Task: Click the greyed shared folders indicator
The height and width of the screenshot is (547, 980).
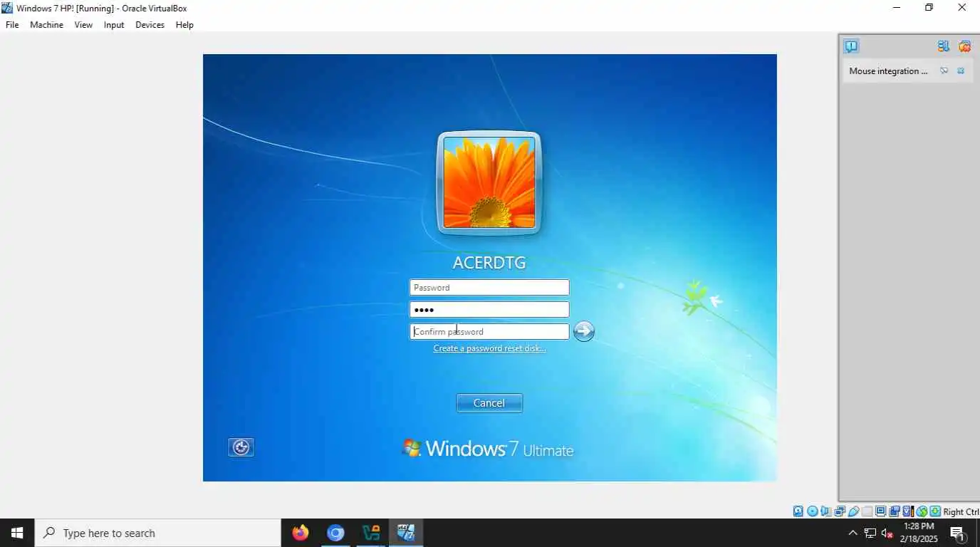Action: (867, 511)
